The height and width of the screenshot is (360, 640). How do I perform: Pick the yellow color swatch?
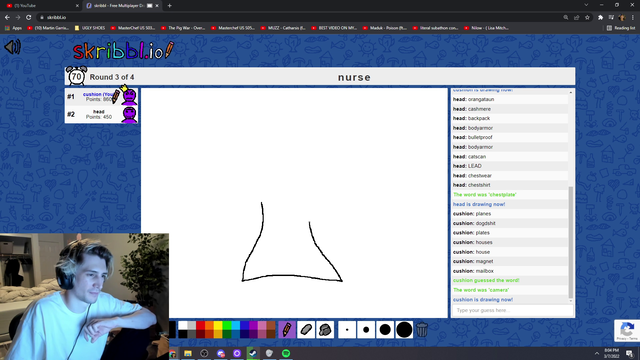pos(218,325)
